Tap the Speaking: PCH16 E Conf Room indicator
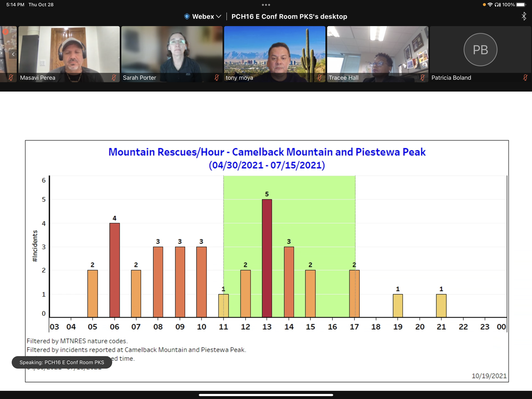The height and width of the screenshot is (399, 532). click(62, 362)
